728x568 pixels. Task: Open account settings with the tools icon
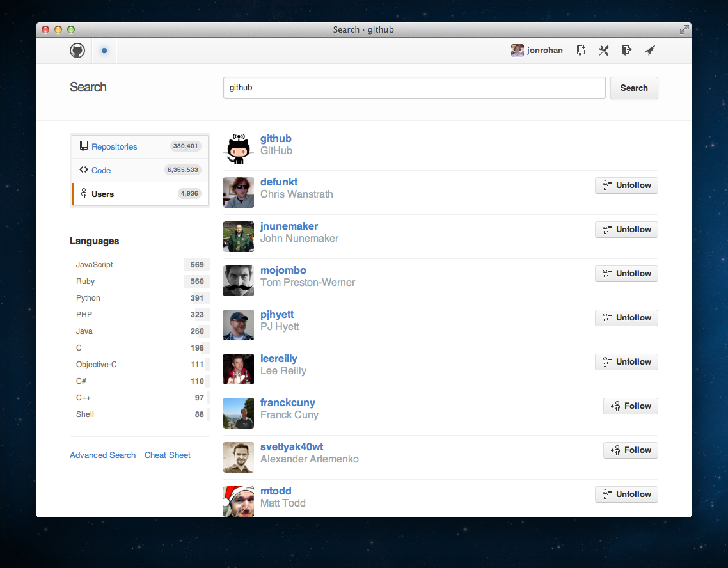603,51
